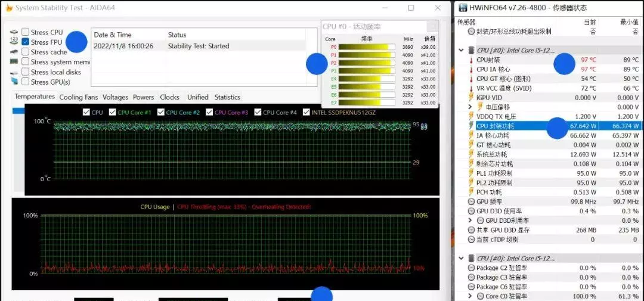Uncheck the Stress FPU checkbox
This screenshot has width=644, height=301.
pyautogui.click(x=26, y=42)
